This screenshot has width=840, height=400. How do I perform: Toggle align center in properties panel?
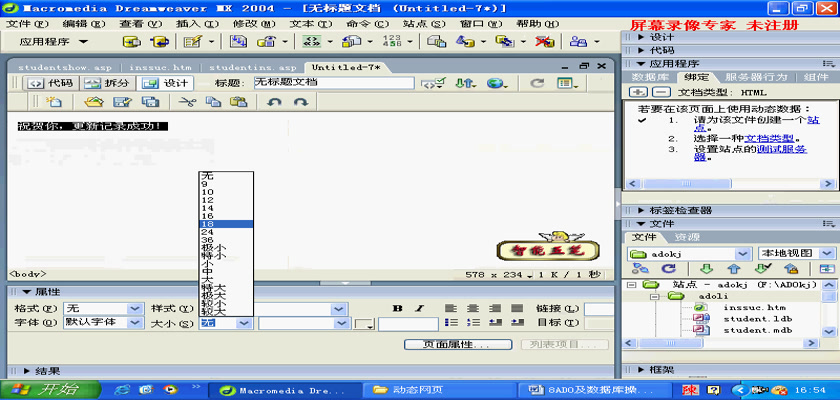474,308
